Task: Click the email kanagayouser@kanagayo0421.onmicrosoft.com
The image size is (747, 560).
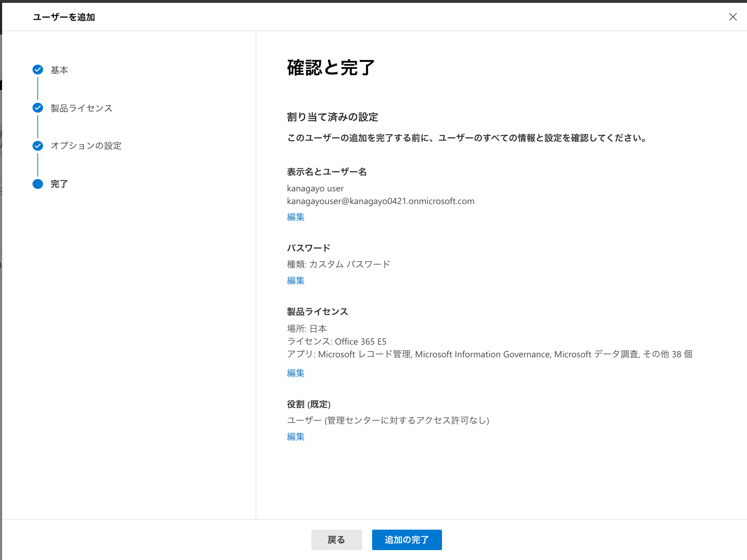Action: click(x=381, y=201)
